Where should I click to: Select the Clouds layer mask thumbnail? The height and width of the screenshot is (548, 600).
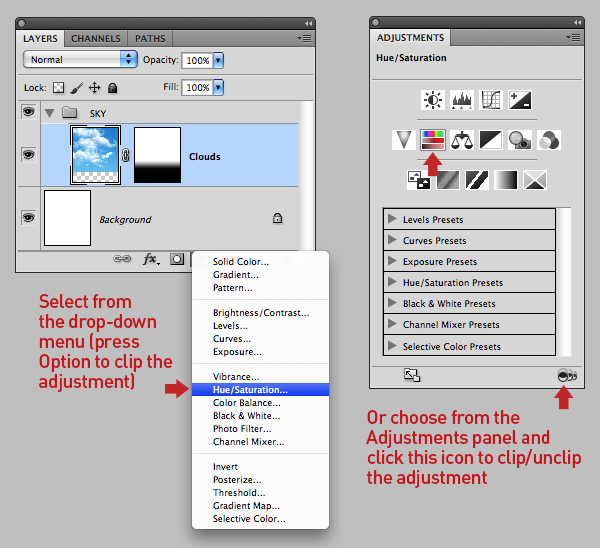[157, 155]
